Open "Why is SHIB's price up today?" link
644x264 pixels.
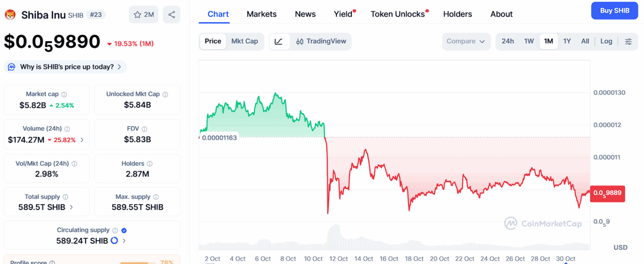click(x=66, y=67)
